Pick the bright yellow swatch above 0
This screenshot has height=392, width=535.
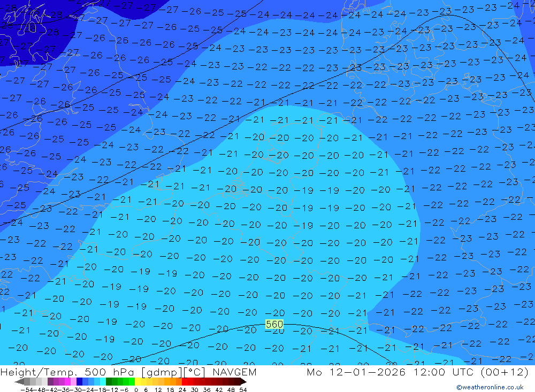point(137,381)
